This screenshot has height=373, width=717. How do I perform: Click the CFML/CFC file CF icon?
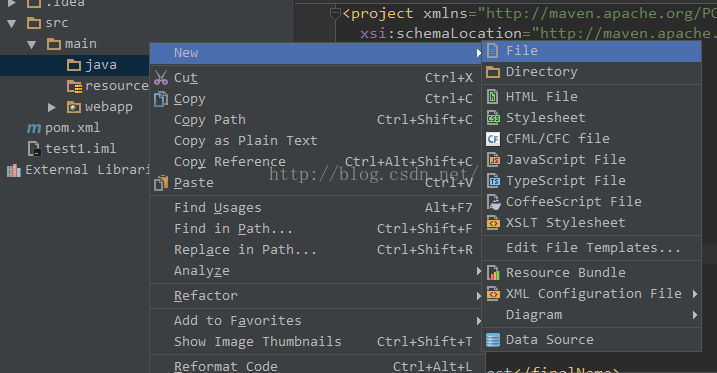[493, 139]
